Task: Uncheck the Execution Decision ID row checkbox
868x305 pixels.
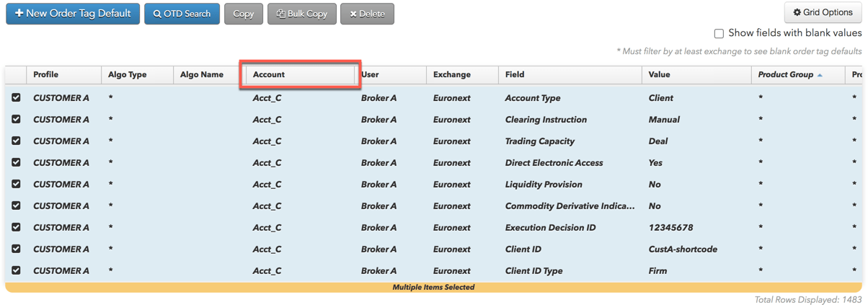Action: click(x=16, y=227)
